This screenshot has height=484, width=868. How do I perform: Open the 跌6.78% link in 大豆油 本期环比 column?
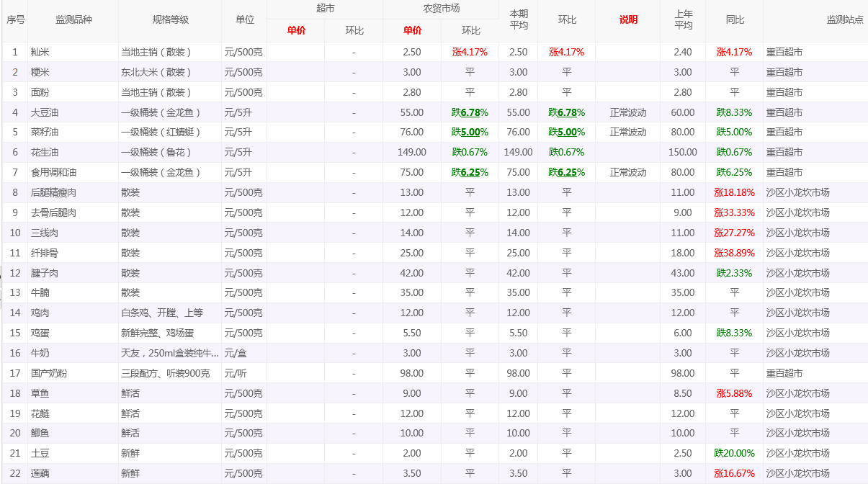(567, 112)
